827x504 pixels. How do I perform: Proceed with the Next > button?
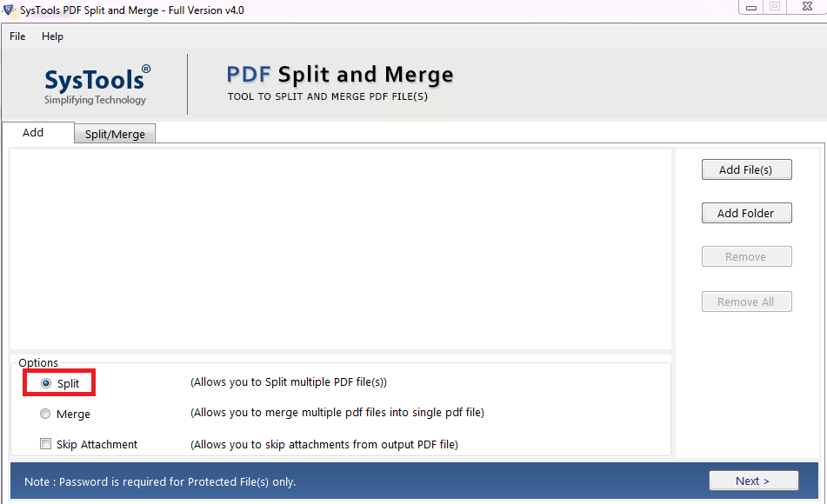tap(753, 481)
